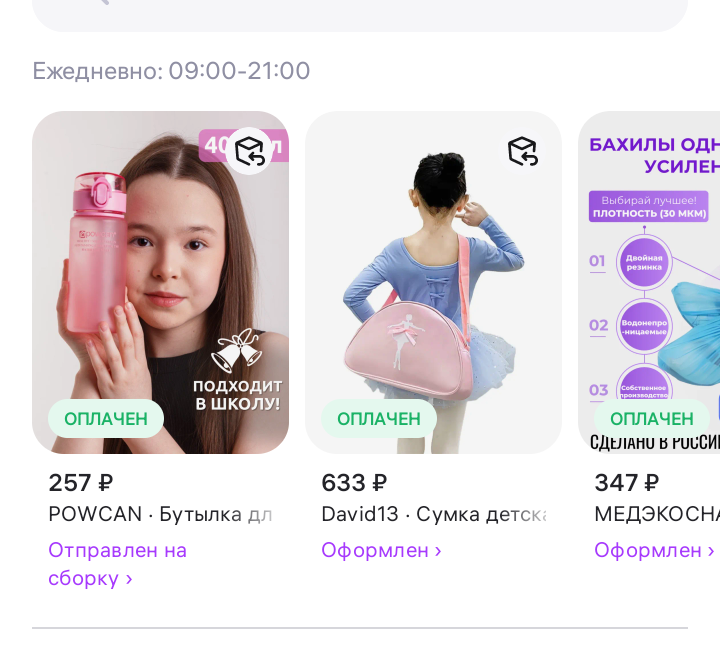Select the МЕДЭКОСНАБ product title
The height and width of the screenshot is (656, 720).
[657, 514]
